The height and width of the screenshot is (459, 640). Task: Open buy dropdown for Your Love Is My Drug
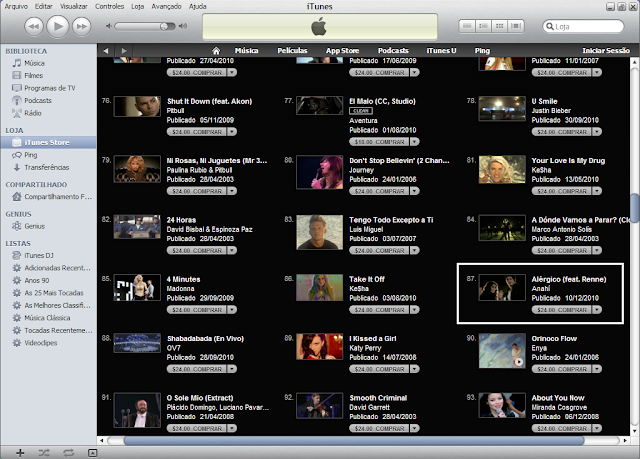[x=597, y=191]
